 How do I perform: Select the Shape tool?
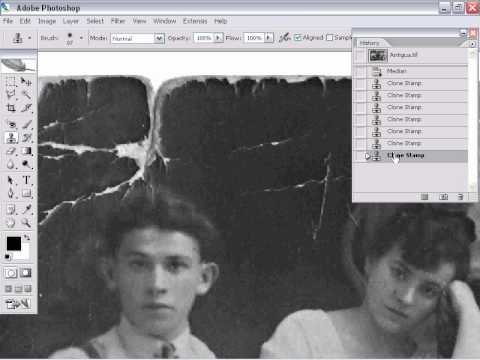point(26,193)
